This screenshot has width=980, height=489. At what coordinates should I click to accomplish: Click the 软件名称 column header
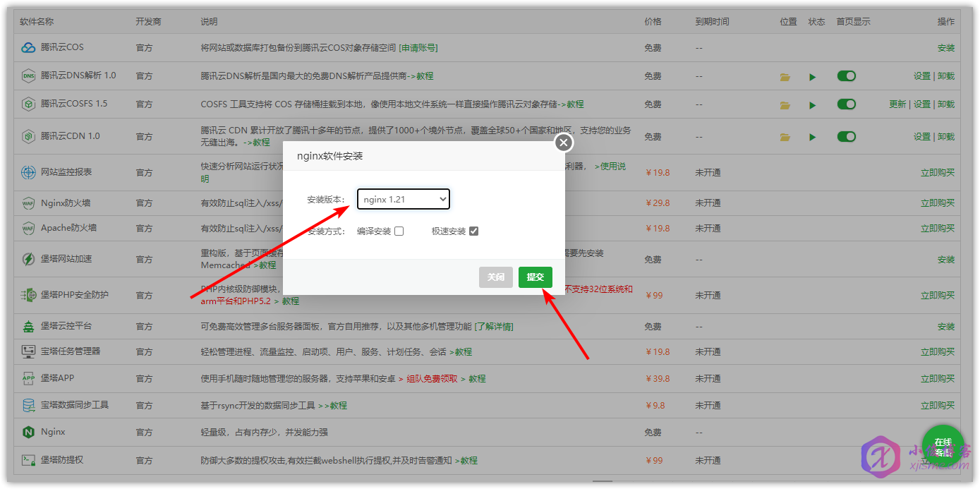[37, 22]
